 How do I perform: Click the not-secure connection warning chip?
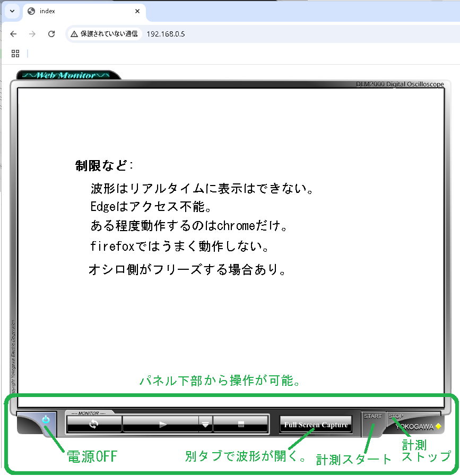click(104, 33)
